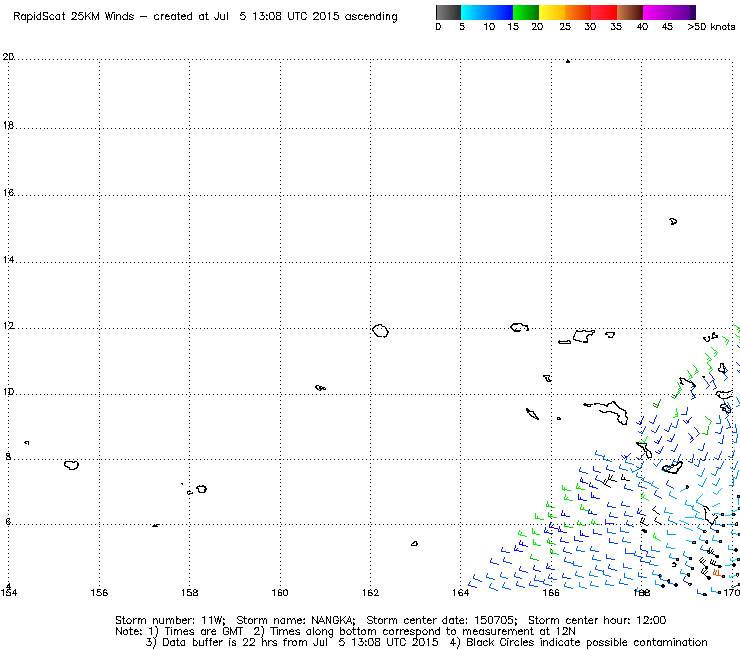Click the ">50 knots" legend label
Screen dimensions: 740x650
(x=711, y=27)
